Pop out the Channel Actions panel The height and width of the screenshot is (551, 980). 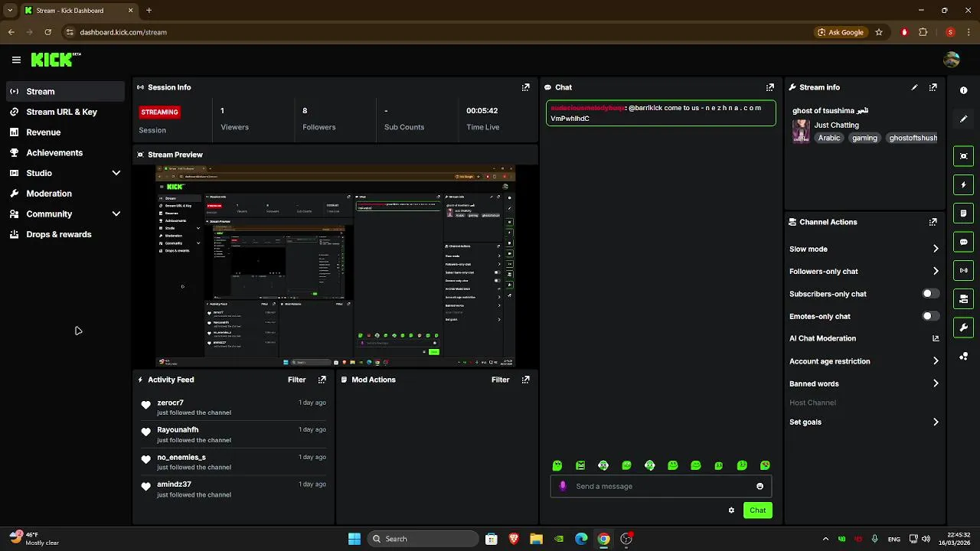click(x=933, y=222)
